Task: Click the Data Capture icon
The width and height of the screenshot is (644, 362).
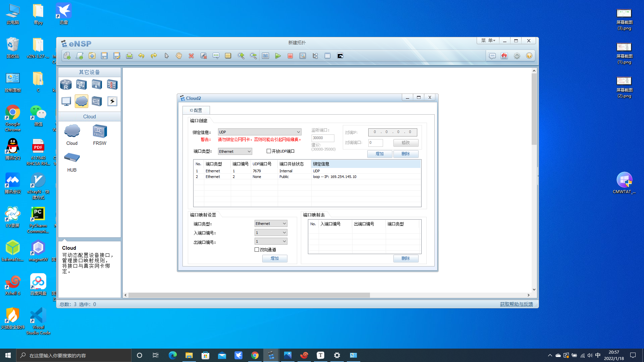Action: (x=303, y=56)
